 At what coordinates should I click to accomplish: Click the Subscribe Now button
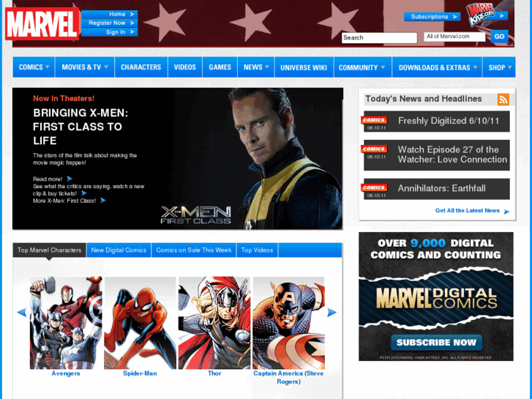[436, 343]
